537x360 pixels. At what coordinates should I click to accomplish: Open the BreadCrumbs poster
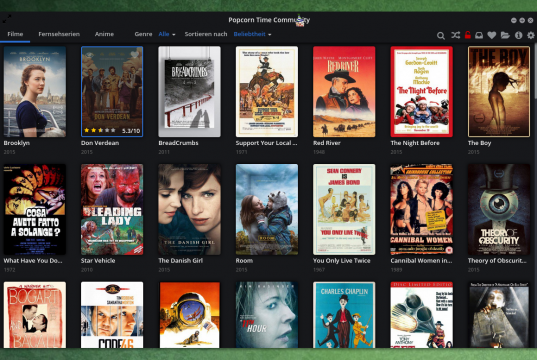189,92
